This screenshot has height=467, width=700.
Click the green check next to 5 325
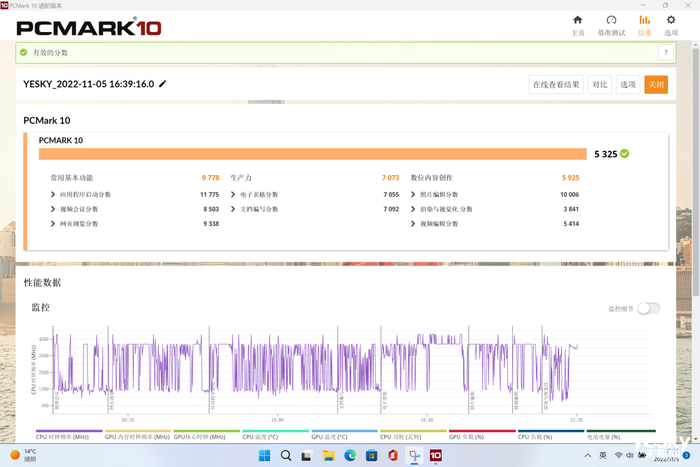[x=625, y=154]
